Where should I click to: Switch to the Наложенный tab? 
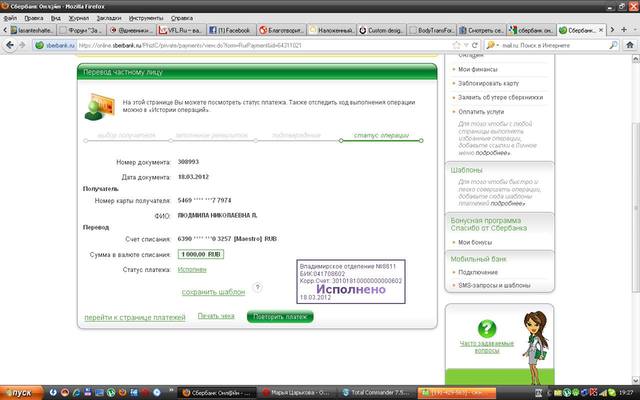tap(331, 30)
